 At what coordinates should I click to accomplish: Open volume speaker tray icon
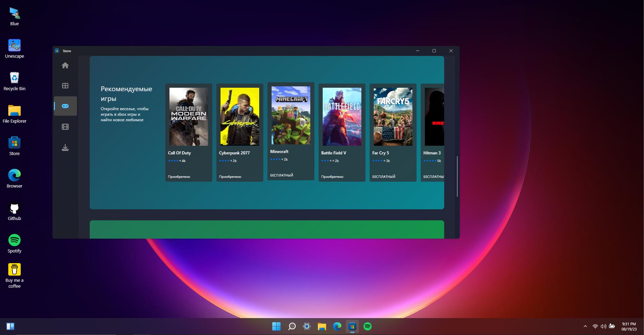pos(603,326)
